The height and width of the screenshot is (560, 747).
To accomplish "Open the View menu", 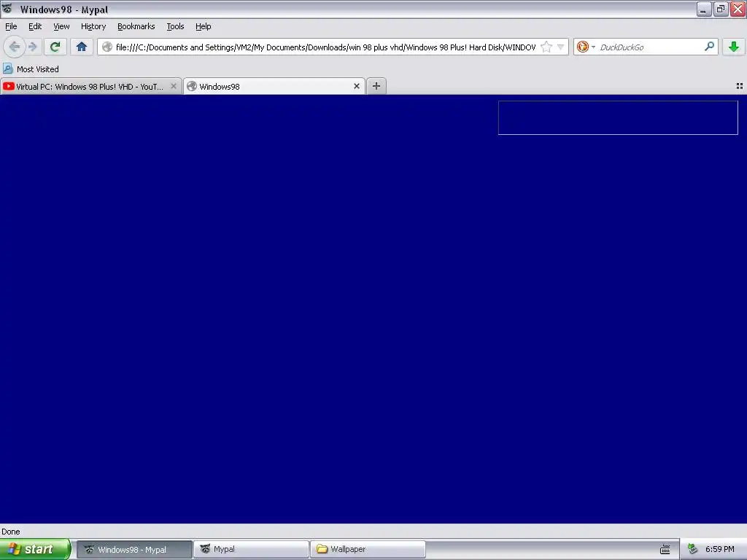I will tap(61, 26).
